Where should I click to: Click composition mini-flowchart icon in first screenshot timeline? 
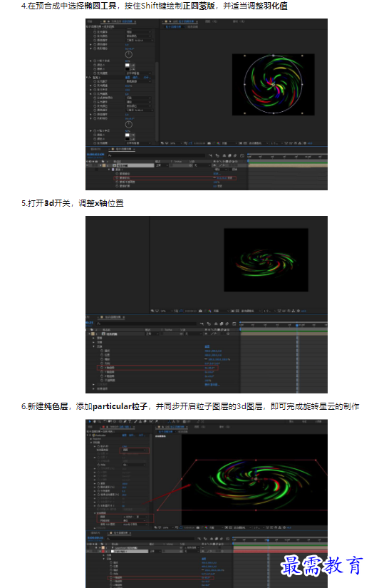point(211,155)
